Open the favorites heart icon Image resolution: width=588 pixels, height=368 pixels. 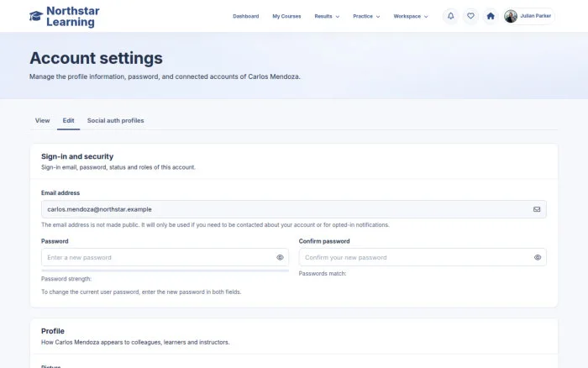pyautogui.click(x=470, y=16)
